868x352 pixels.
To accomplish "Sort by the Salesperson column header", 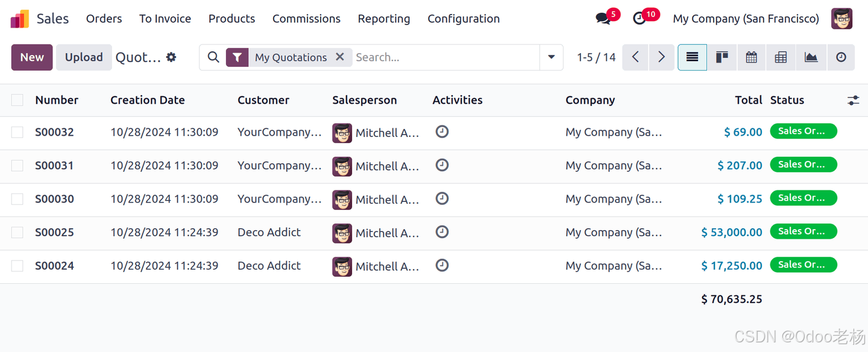I will (x=365, y=100).
